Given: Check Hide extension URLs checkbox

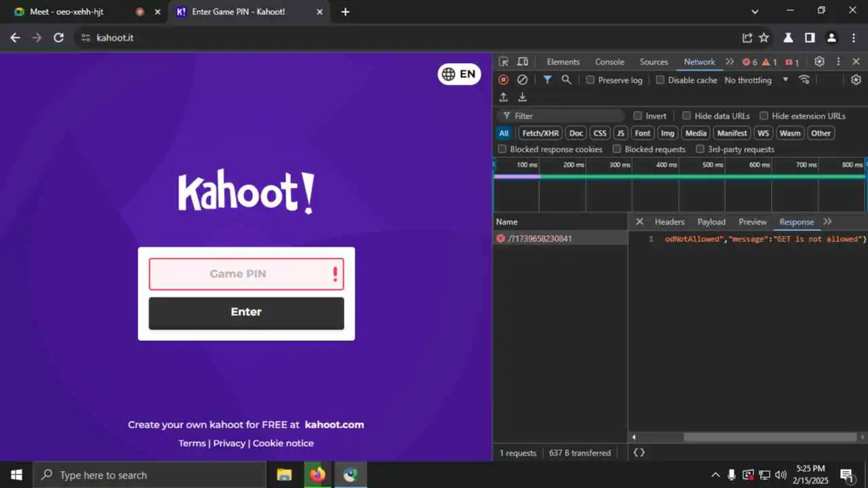Looking at the screenshot, I should pos(764,116).
